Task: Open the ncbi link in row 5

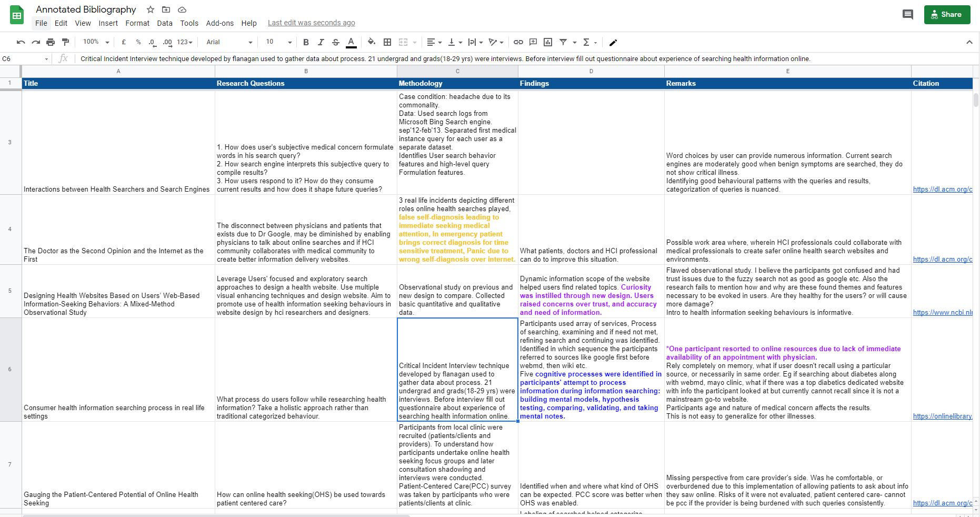Action: click(x=942, y=312)
